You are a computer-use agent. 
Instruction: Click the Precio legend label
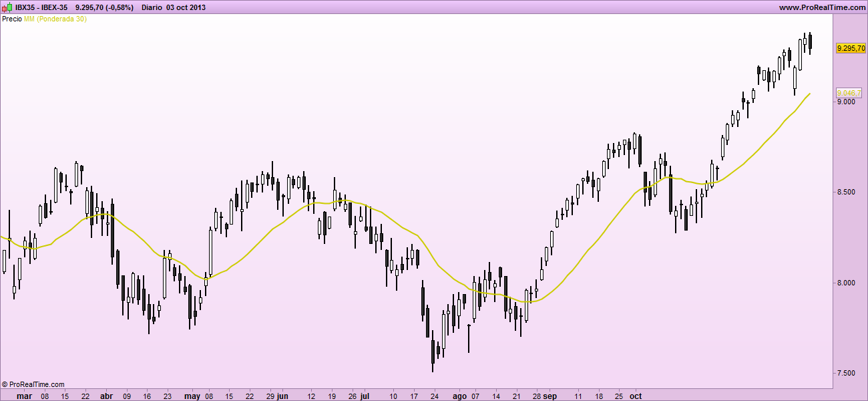11,19
